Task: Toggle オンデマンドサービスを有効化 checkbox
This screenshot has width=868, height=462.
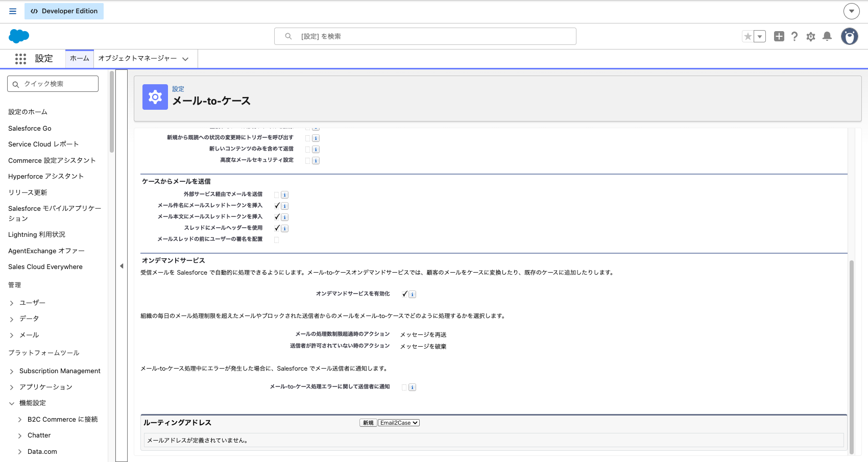Action: pos(404,295)
